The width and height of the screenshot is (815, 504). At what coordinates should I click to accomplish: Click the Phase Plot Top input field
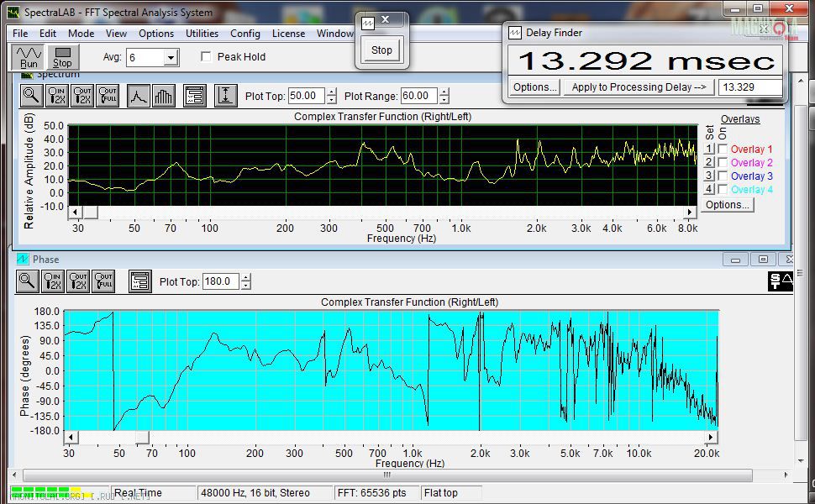tap(221, 281)
